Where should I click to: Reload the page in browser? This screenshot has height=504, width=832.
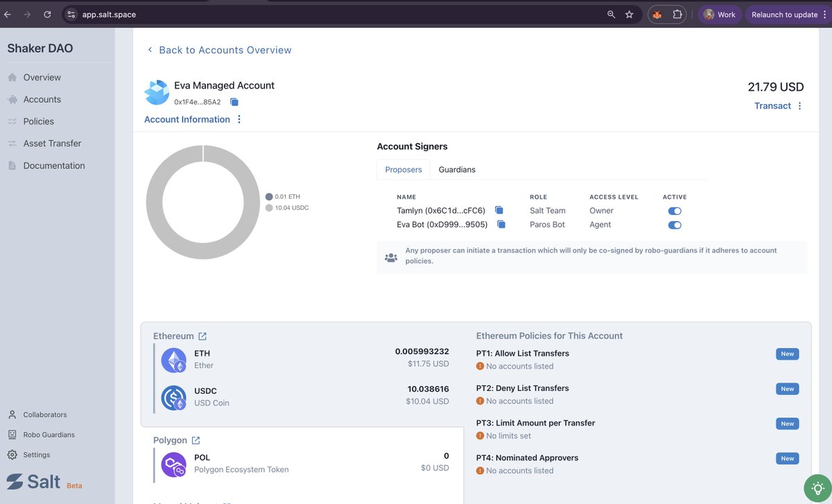coord(47,15)
